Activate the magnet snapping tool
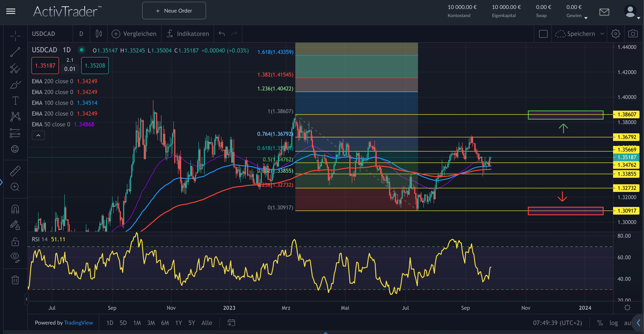 pyautogui.click(x=15, y=209)
